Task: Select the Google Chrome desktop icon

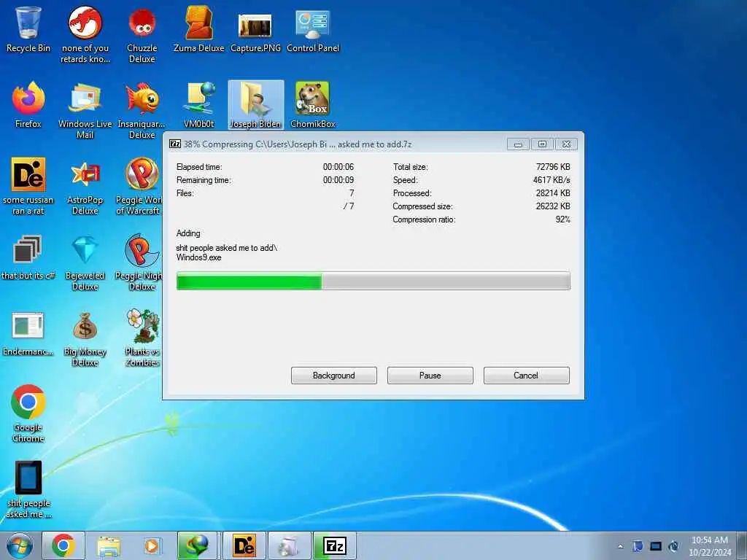Action: [x=28, y=414]
